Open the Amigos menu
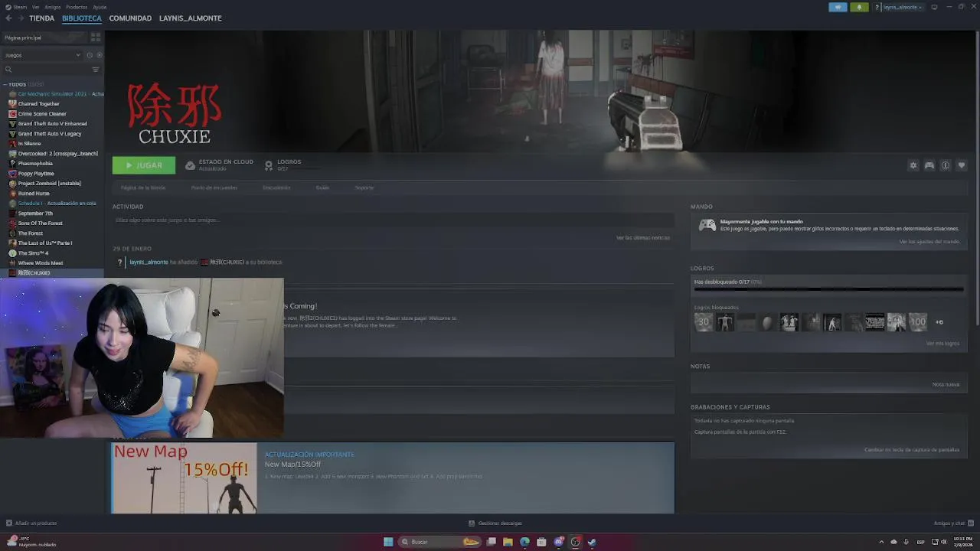The height and width of the screenshot is (551, 980). [52, 7]
